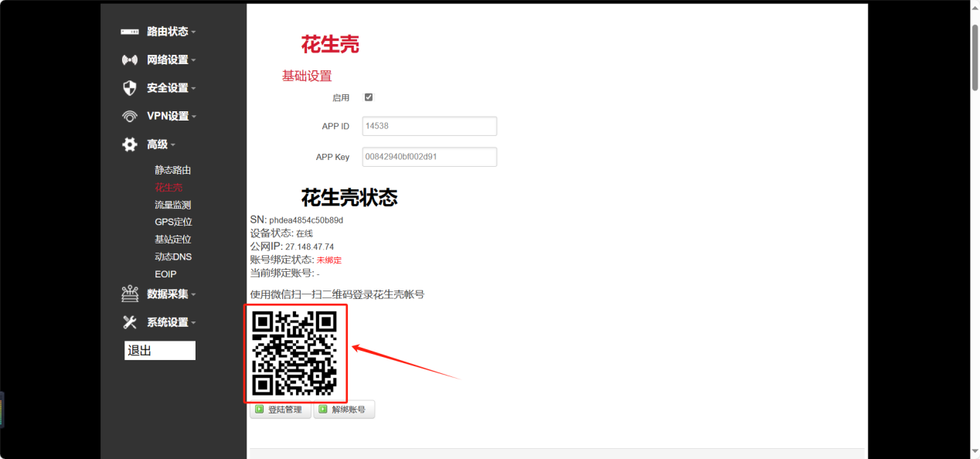The height and width of the screenshot is (459, 980).
Task: Select the 高级 gear icon
Action: tap(128, 144)
